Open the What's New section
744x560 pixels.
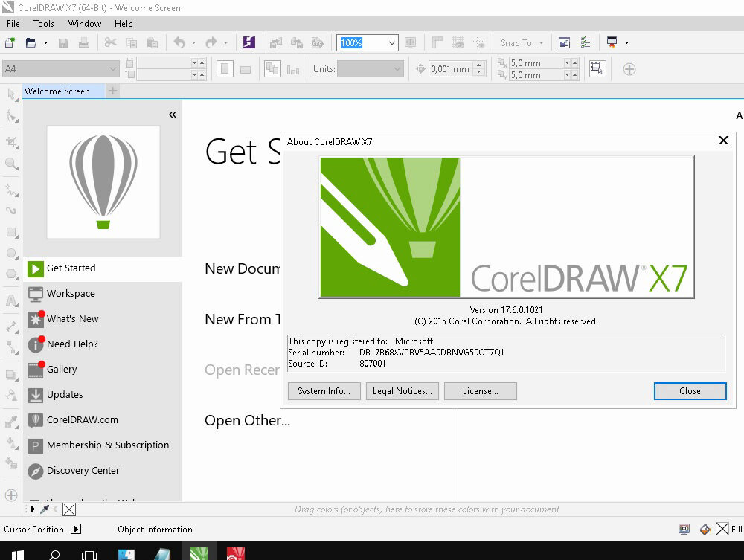point(72,319)
